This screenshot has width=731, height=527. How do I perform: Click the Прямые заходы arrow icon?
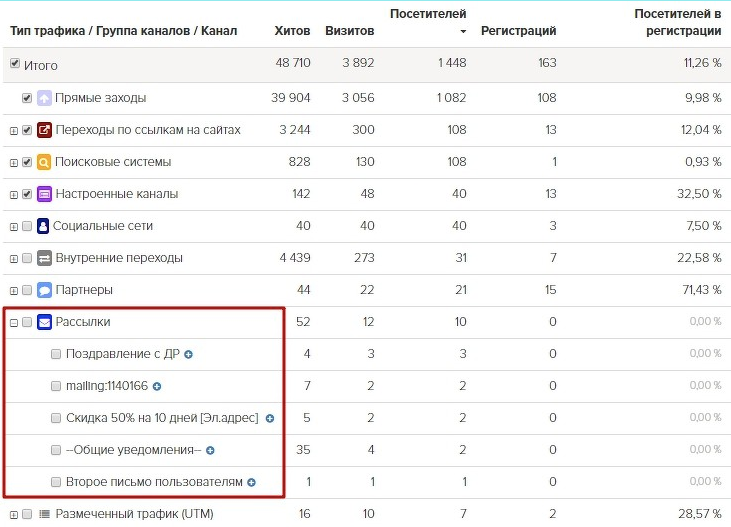pyautogui.click(x=44, y=98)
